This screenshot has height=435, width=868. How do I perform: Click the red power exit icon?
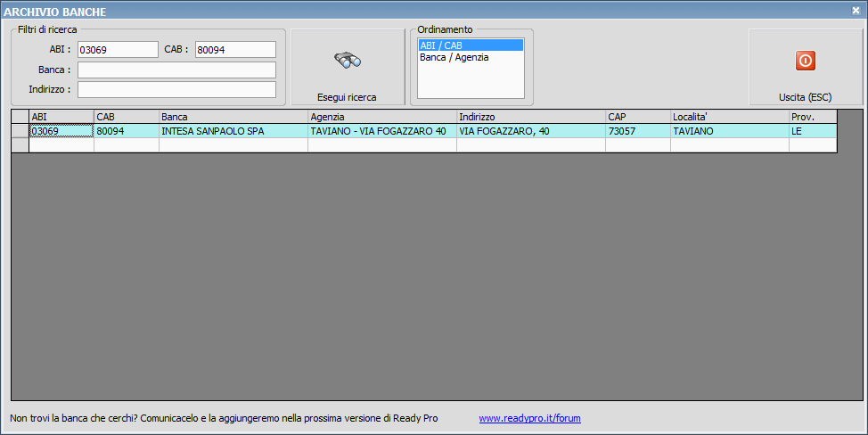point(806,61)
